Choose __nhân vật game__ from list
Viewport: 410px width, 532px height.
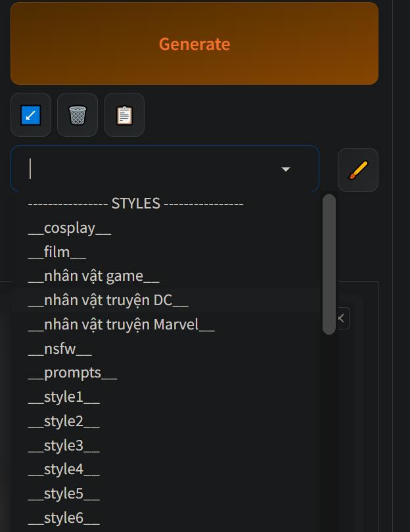pyautogui.click(x=94, y=276)
